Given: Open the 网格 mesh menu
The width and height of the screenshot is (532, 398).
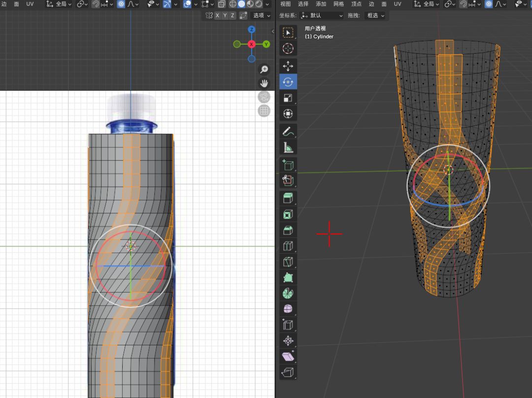Looking at the screenshot, I should [338, 4].
